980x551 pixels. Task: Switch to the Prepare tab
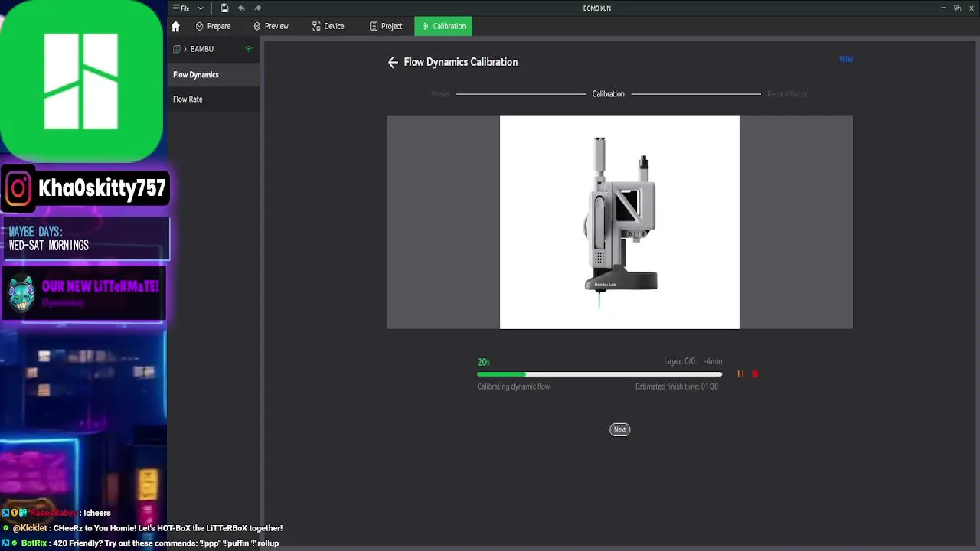coord(213,26)
